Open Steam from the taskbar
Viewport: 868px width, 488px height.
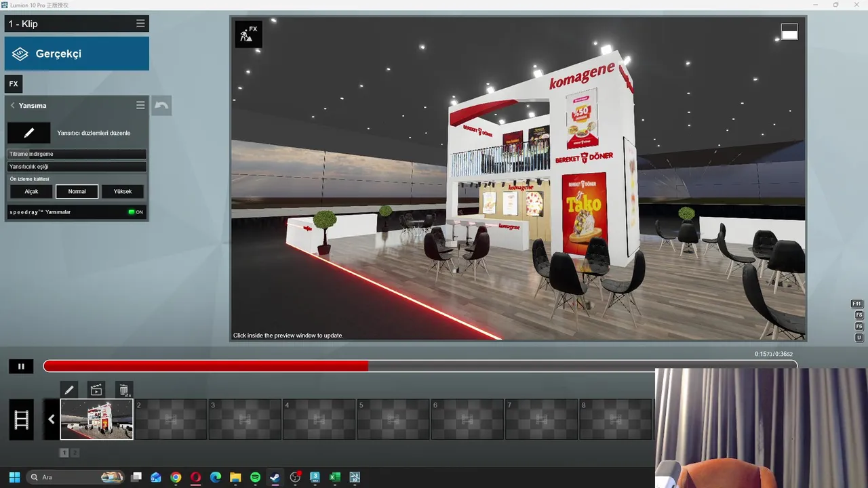[x=275, y=477]
